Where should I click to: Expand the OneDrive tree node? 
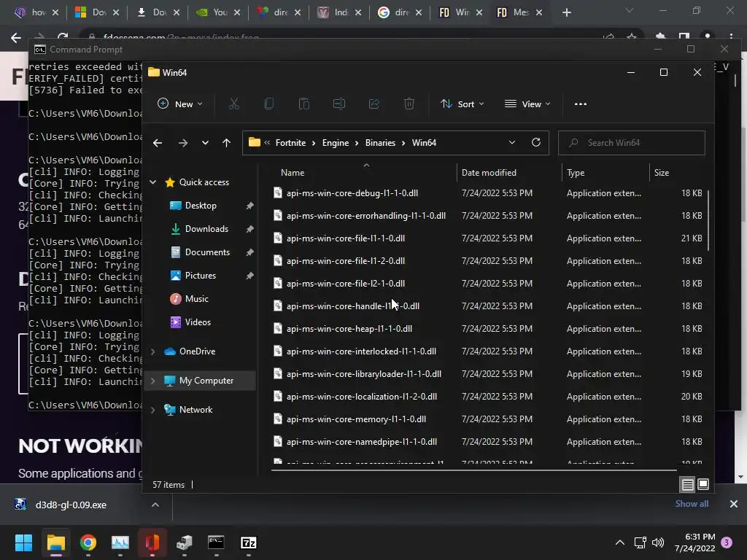coord(153,351)
